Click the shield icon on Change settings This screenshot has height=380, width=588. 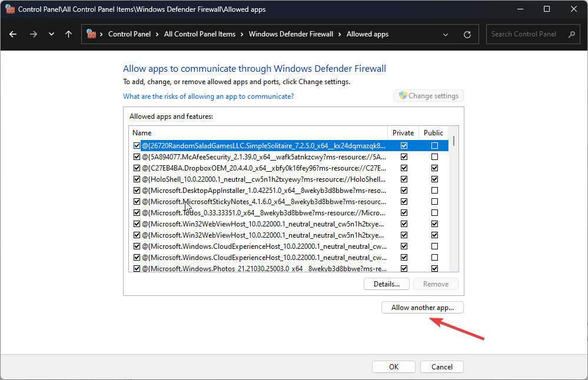click(x=403, y=95)
